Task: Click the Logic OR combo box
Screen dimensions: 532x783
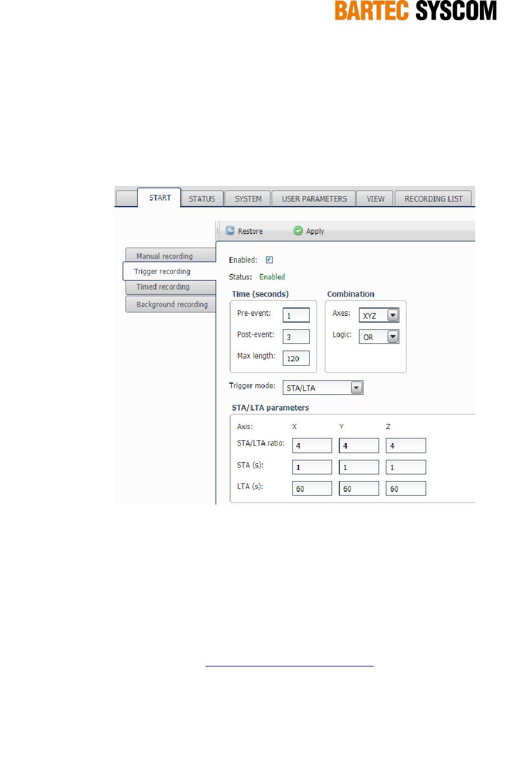Action: (379, 337)
